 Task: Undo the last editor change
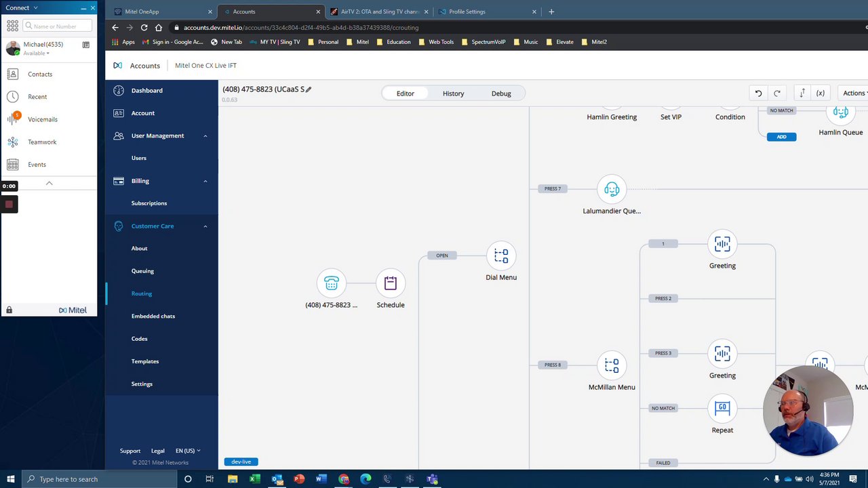point(759,94)
